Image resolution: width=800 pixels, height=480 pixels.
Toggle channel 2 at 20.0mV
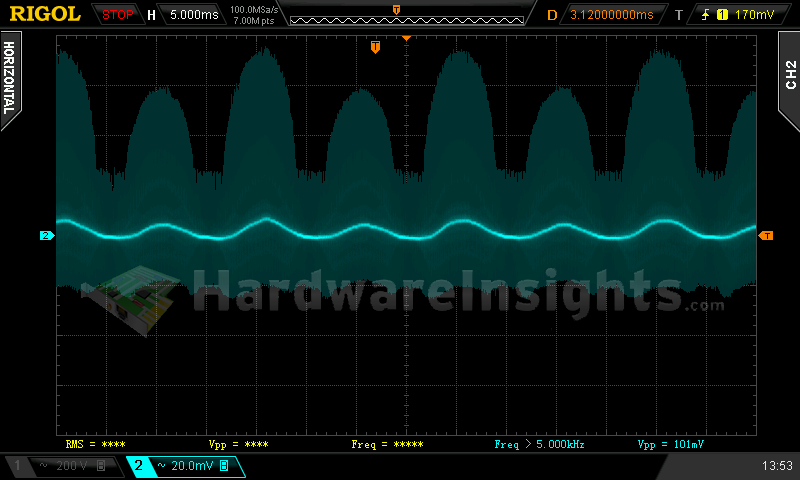coord(185,466)
